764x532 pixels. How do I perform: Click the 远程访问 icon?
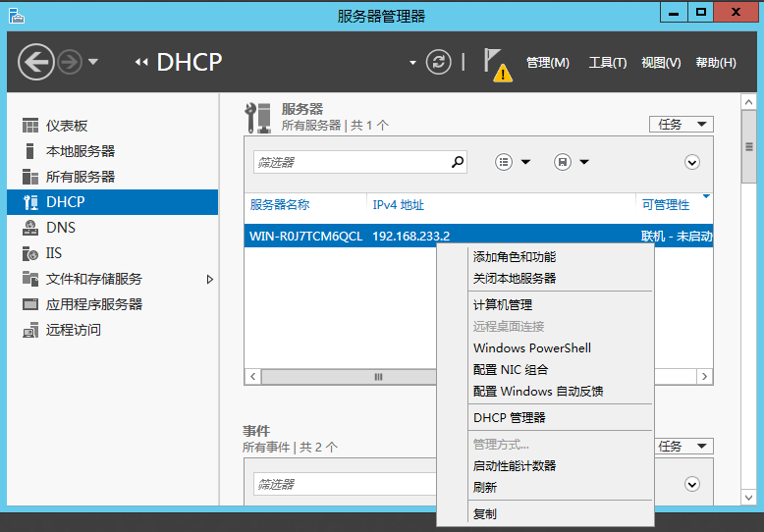point(30,331)
